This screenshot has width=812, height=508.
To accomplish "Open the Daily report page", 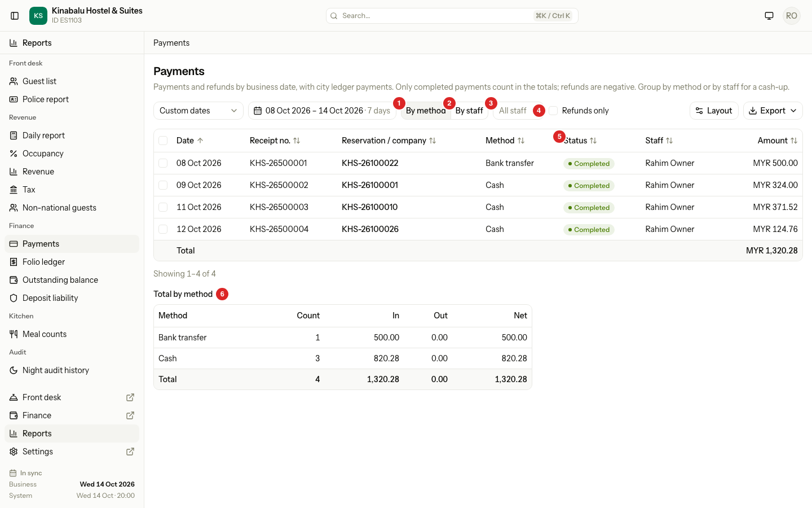I will [x=72, y=135].
